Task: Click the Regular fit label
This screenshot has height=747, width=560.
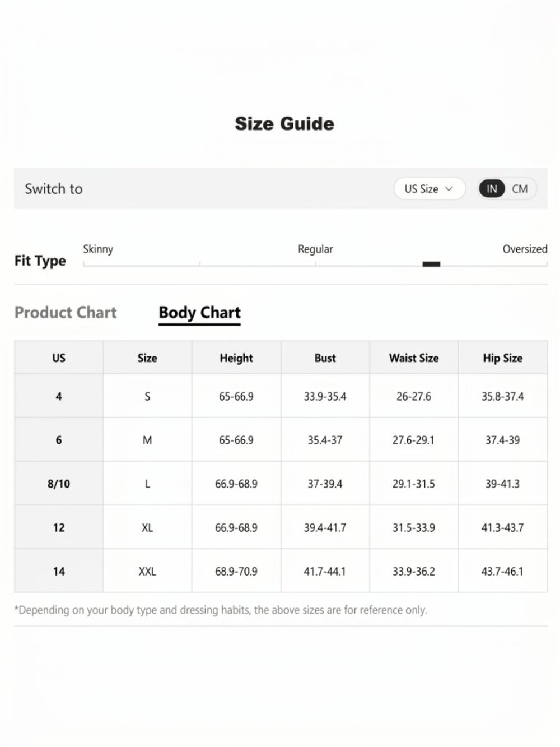Action: pos(315,249)
